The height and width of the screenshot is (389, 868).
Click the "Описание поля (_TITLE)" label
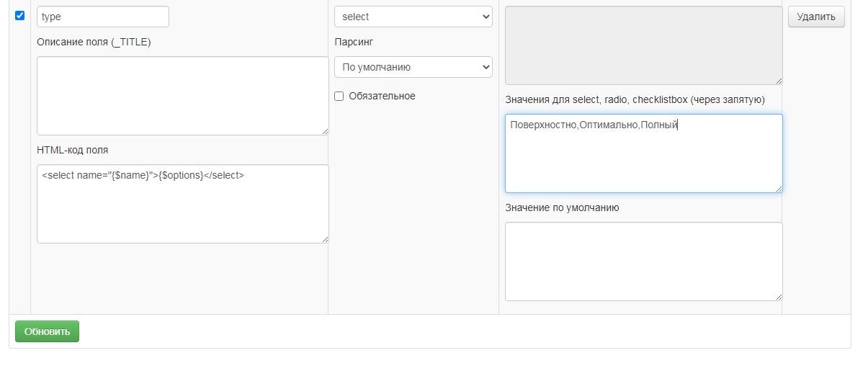[x=94, y=42]
